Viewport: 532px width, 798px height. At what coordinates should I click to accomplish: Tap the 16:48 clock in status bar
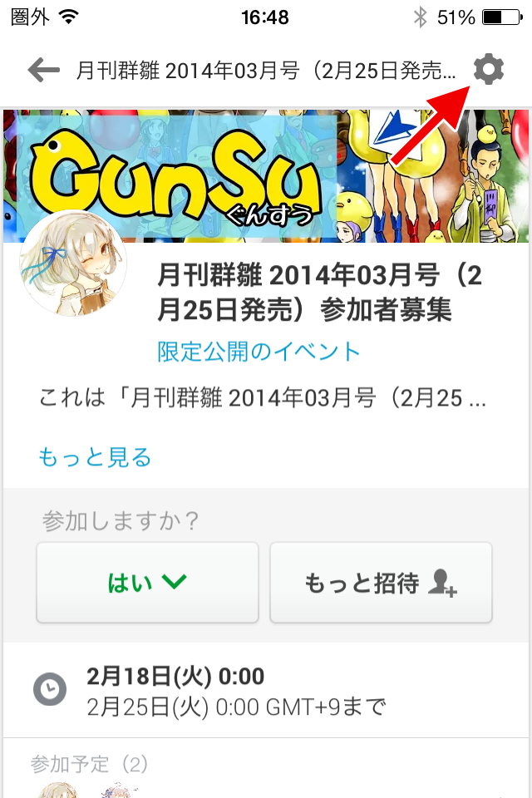(x=264, y=17)
